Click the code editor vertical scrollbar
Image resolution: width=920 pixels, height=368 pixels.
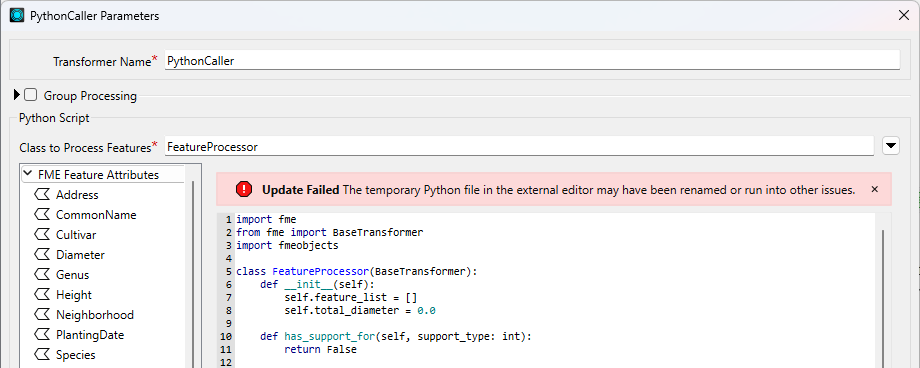pyautogui.click(x=883, y=299)
